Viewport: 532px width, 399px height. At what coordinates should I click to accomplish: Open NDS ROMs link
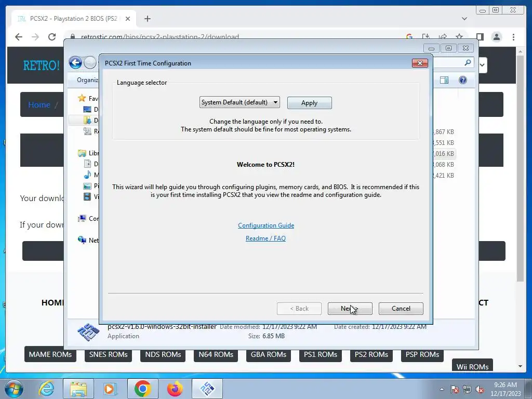tap(163, 354)
